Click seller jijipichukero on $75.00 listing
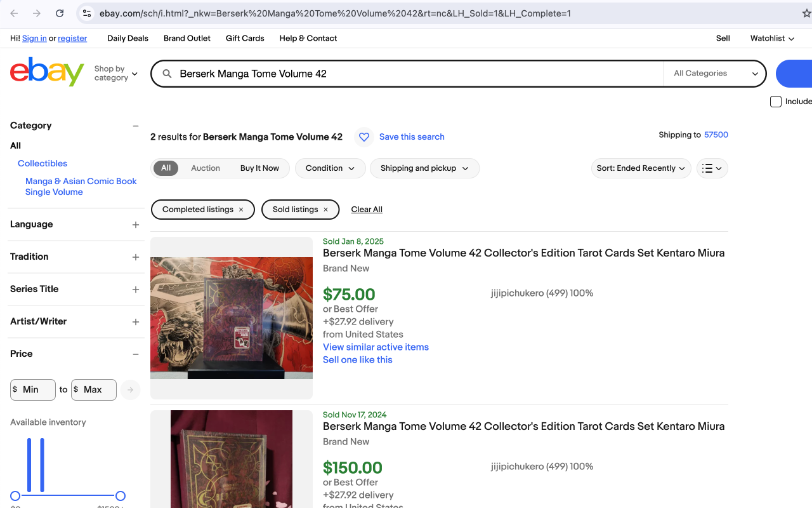This screenshot has width=812, height=508. point(542,293)
